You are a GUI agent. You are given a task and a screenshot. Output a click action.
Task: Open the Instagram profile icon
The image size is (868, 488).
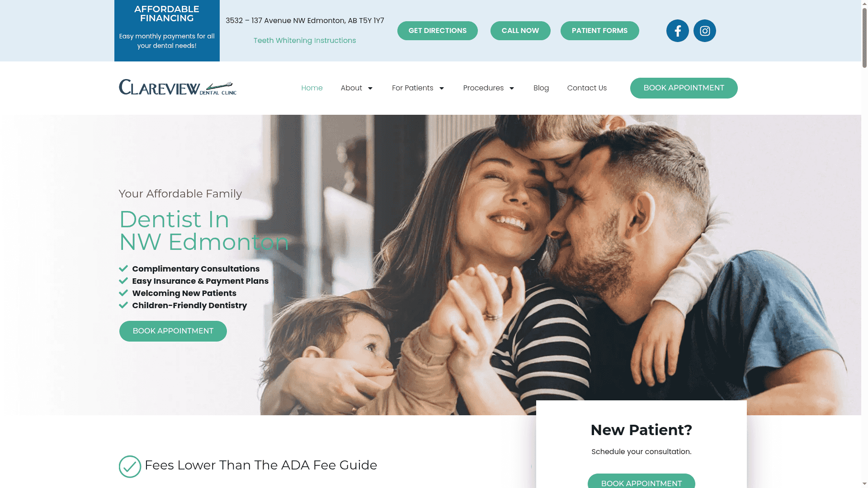(704, 31)
